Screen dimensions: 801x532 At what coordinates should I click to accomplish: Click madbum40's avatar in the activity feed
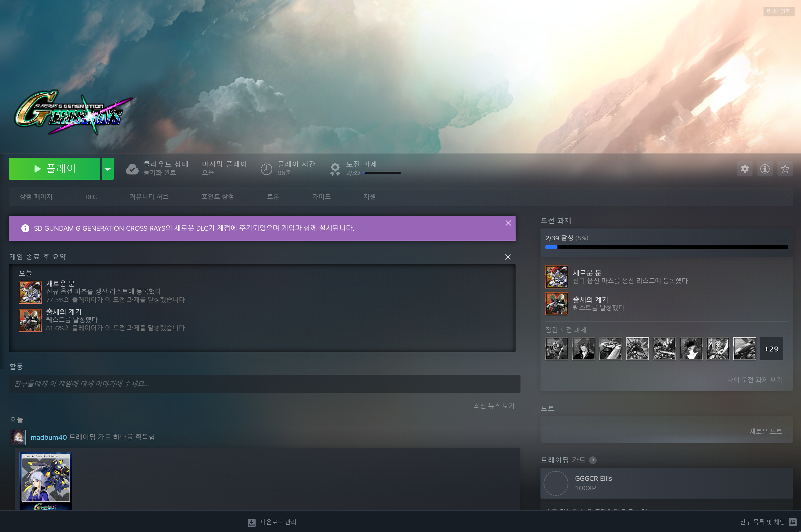[x=18, y=437]
